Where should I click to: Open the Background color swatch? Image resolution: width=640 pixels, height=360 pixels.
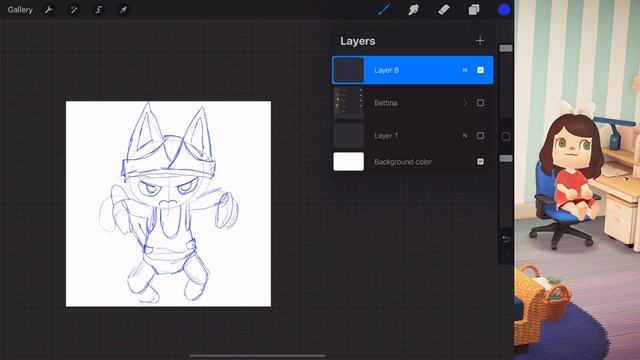(349, 162)
